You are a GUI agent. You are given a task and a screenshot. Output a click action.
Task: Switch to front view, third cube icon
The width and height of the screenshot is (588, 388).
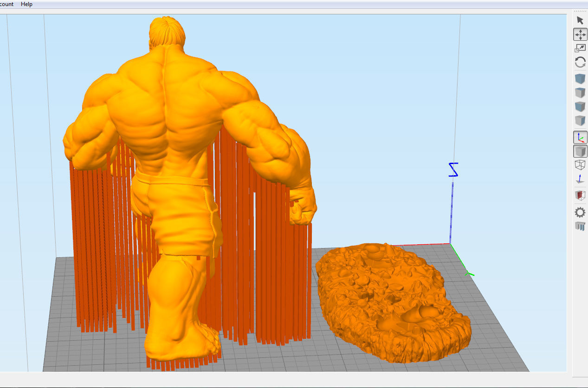[580, 107]
